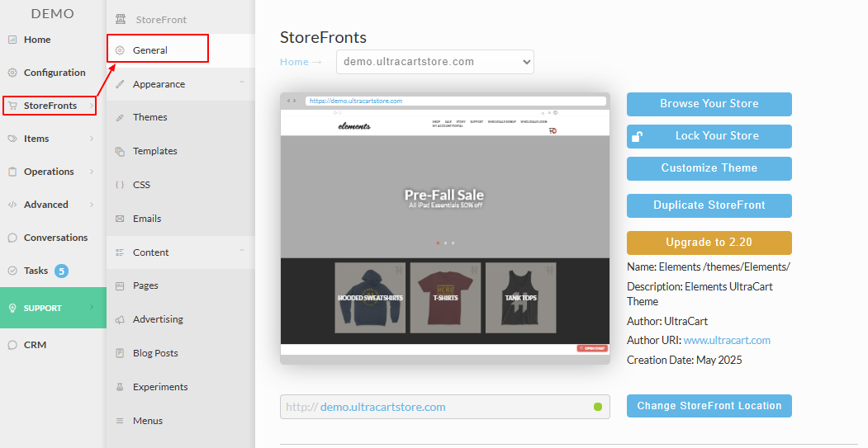Image resolution: width=868 pixels, height=448 pixels.
Task: Click the Experiments flask icon
Action: [x=120, y=387]
